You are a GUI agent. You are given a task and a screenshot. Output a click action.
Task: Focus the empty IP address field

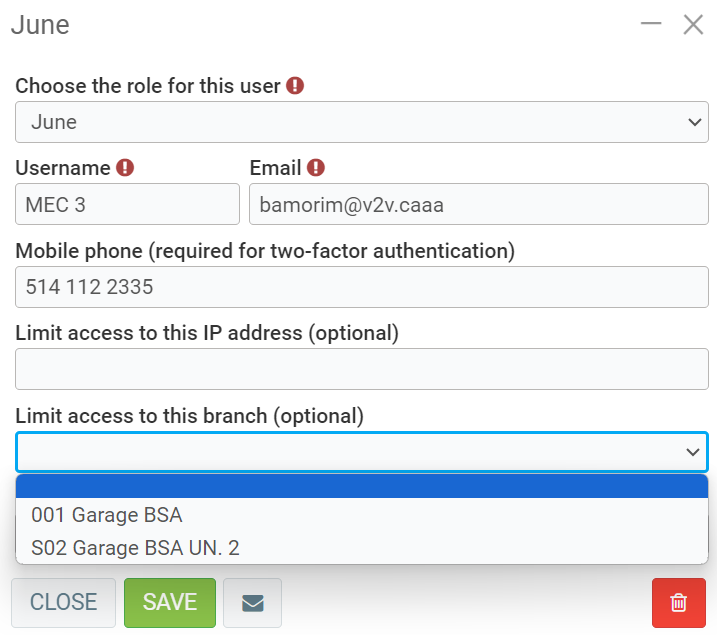coord(361,369)
